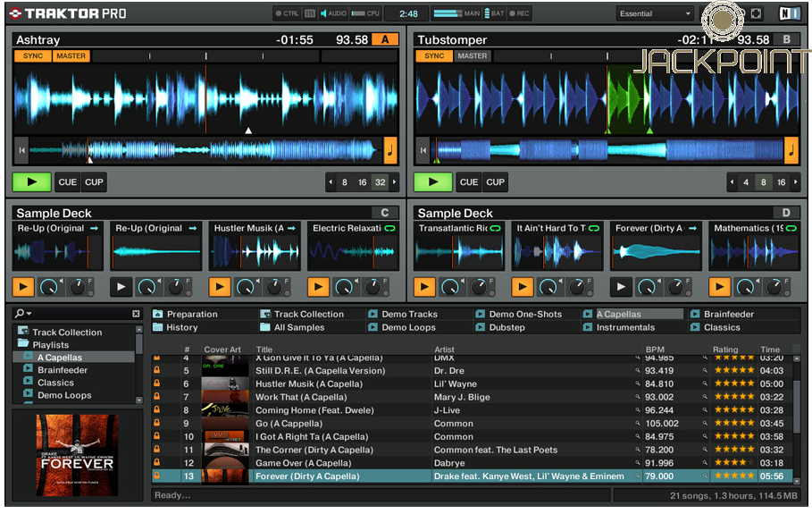Play the Forever (Dirty A sample slot
Image resolution: width=812 pixels, height=514 pixels.
[x=621, y=287]
